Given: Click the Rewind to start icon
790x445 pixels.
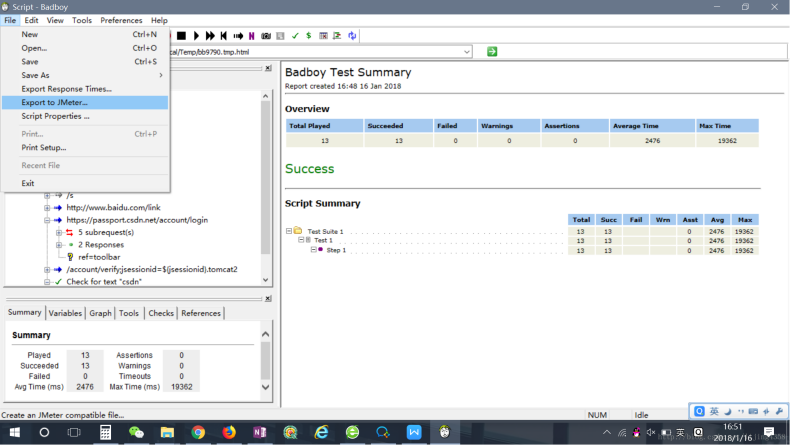Looking at the screenshot, I should click(x=224, y=36).
